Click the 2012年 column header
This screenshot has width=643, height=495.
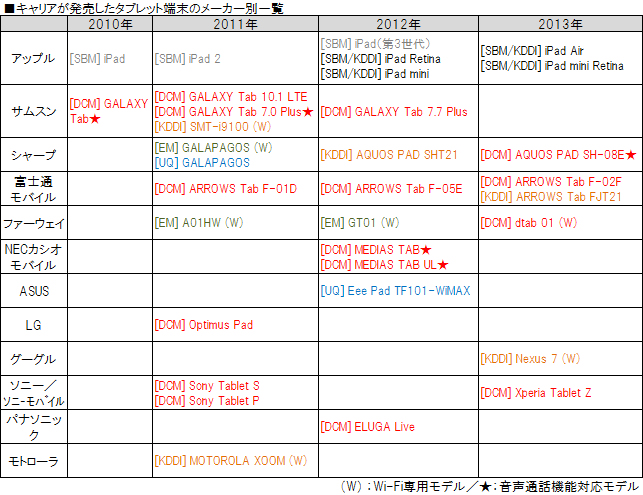click(398, 24)
